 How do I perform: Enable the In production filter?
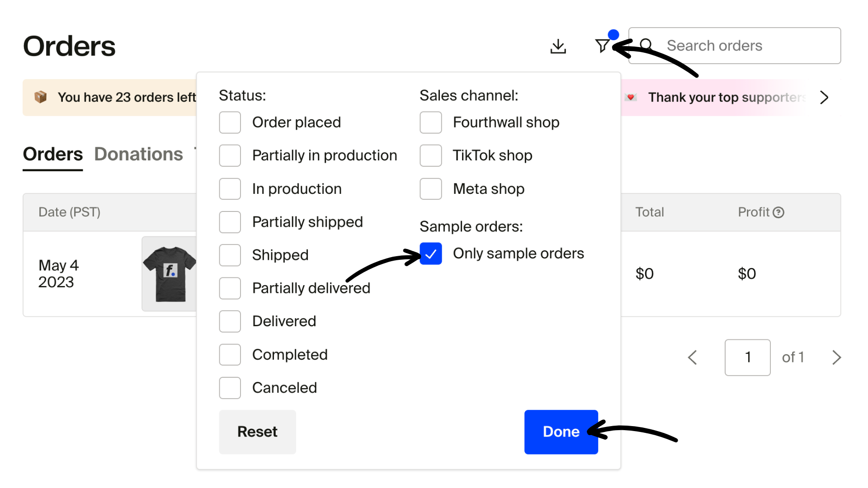pyautogui.click(x=230, y=189)
